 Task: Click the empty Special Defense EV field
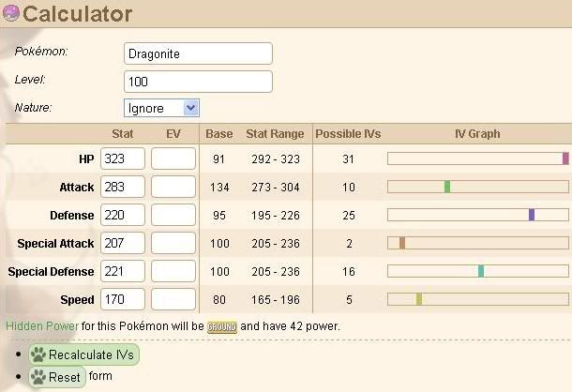pyautogui.click(x=173, y=271)
